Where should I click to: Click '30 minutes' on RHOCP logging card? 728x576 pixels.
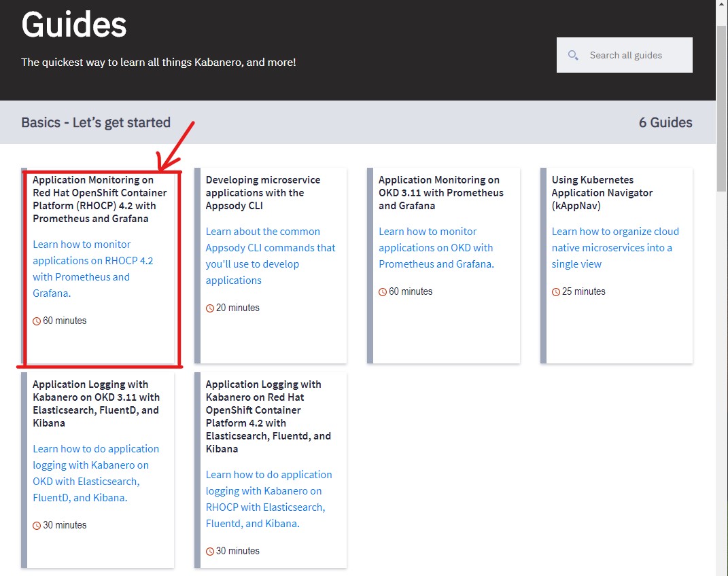(238, 551)
